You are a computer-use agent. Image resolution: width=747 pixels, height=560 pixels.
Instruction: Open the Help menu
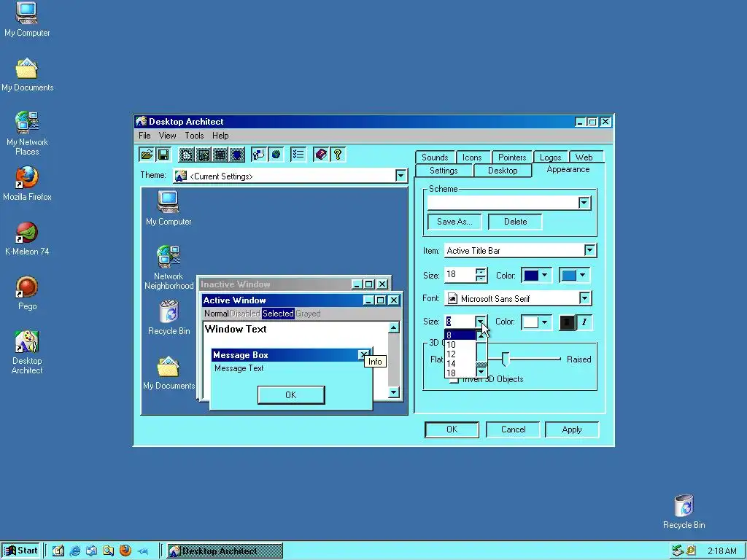220,135
